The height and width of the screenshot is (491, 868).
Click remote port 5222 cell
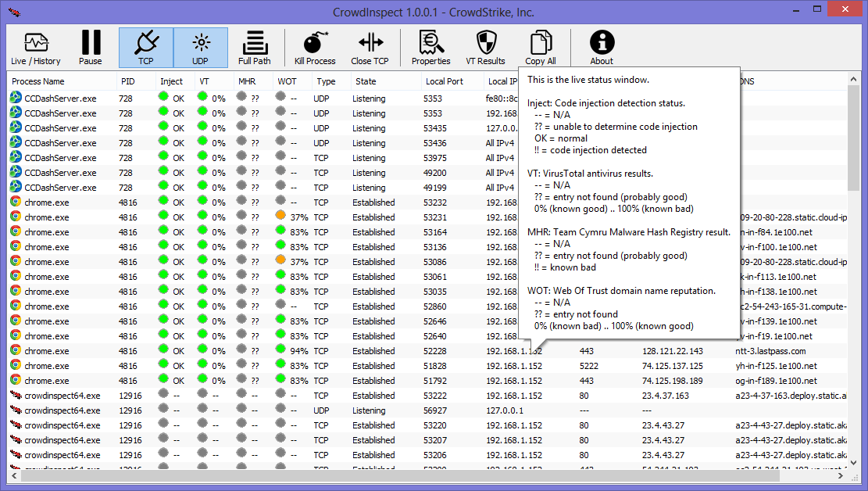(x=588, y=366)
